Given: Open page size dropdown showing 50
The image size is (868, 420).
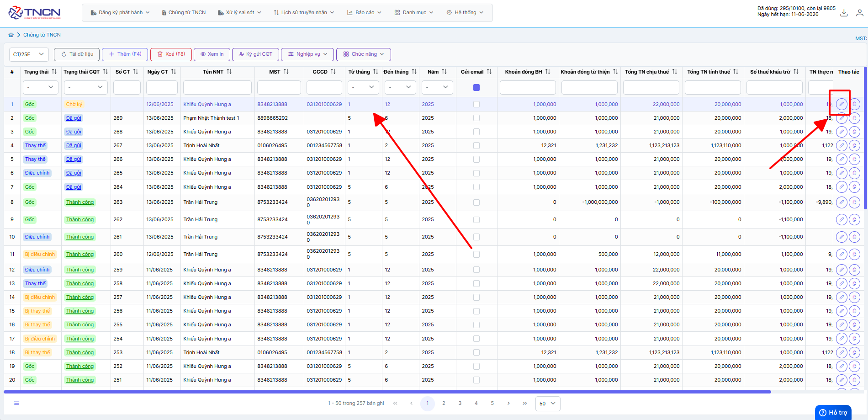Looking at the screenshot, I should coord(547,404).
